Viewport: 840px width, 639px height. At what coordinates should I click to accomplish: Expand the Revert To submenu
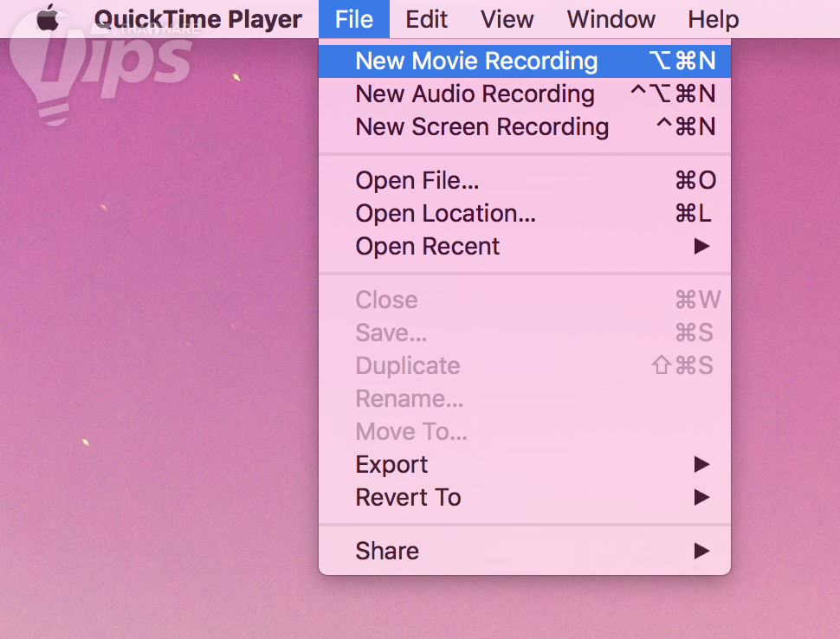(408, 498)
